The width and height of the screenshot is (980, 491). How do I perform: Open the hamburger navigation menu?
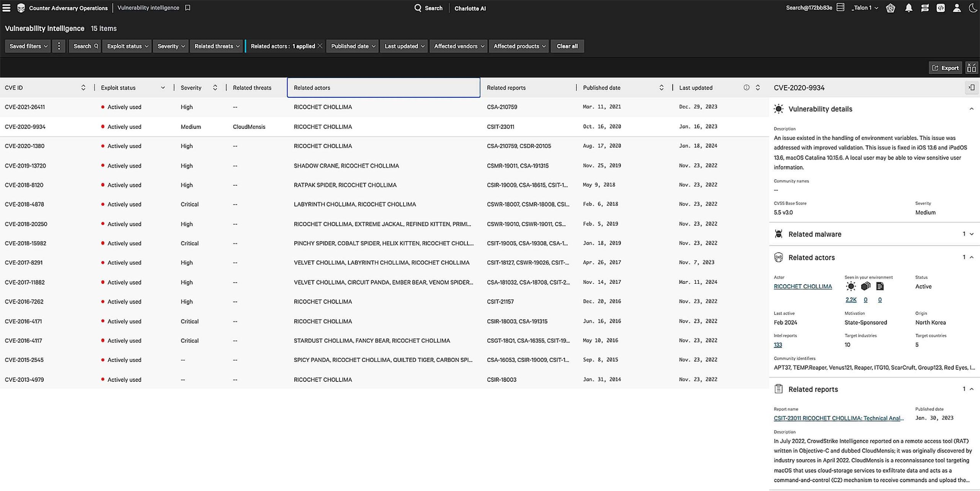point(7,8)
